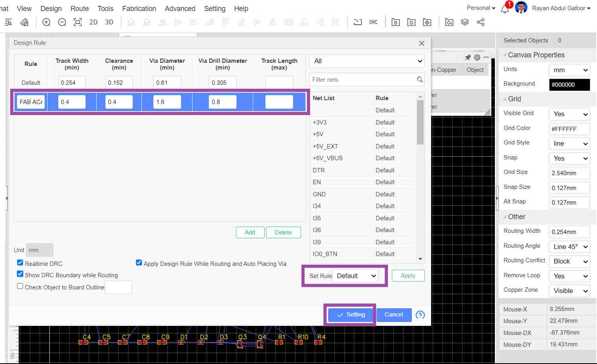Uncheck Show DRC Boundary while Routing

coord(20,274)
